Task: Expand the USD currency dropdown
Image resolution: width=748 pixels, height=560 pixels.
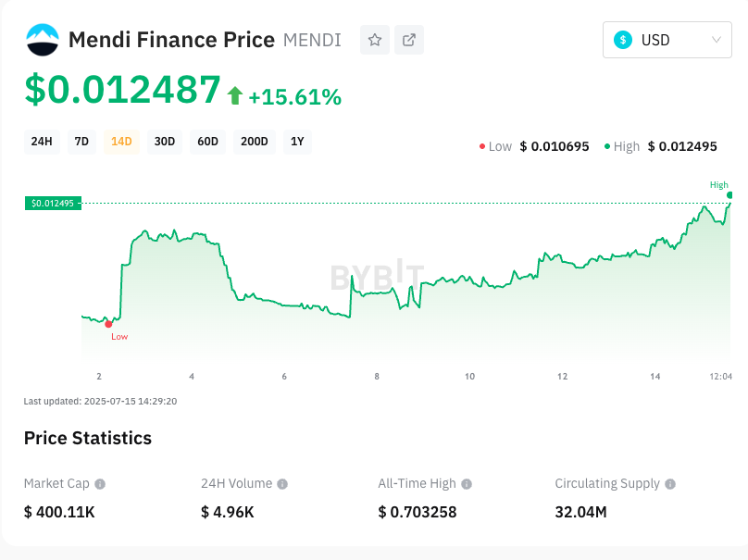Action: (667, 40)
